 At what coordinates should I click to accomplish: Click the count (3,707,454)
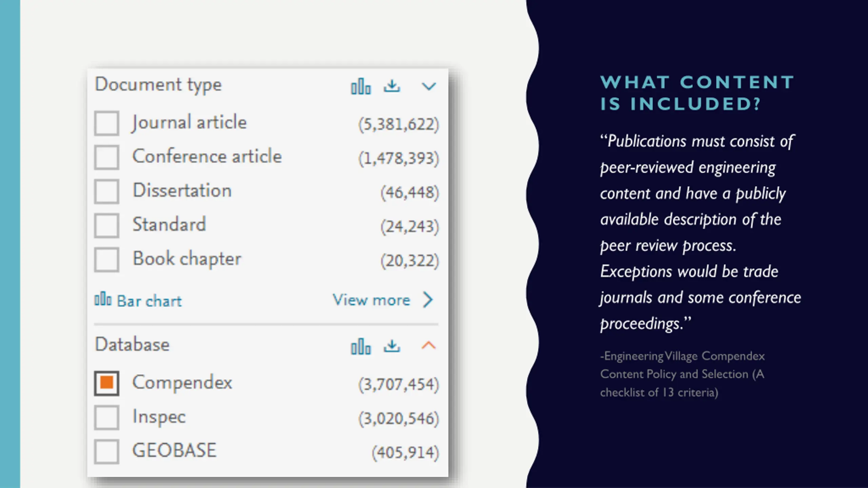coord(399,385)
